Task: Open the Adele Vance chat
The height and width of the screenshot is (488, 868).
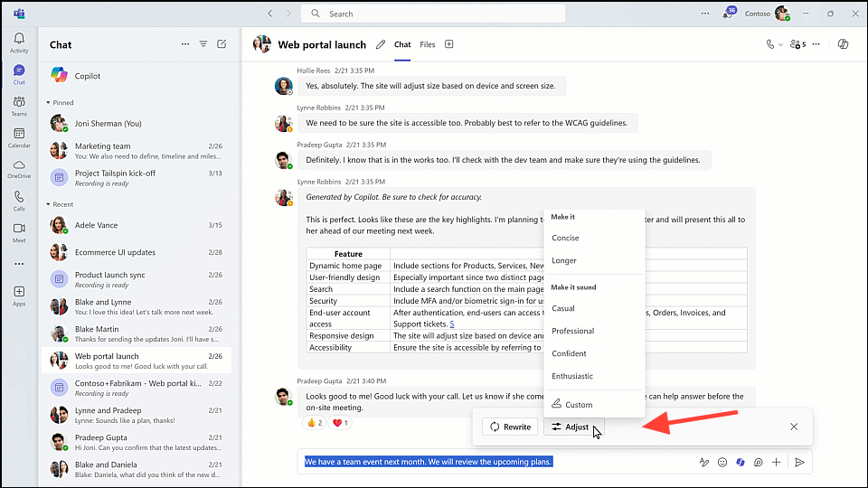Action: click(137, 225)
